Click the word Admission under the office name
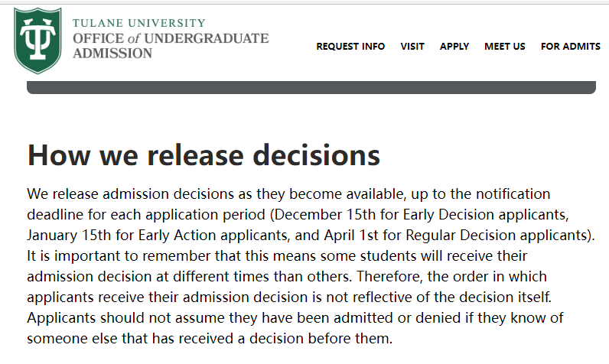The width and height of the screenshot is (609, 364). 112,54
